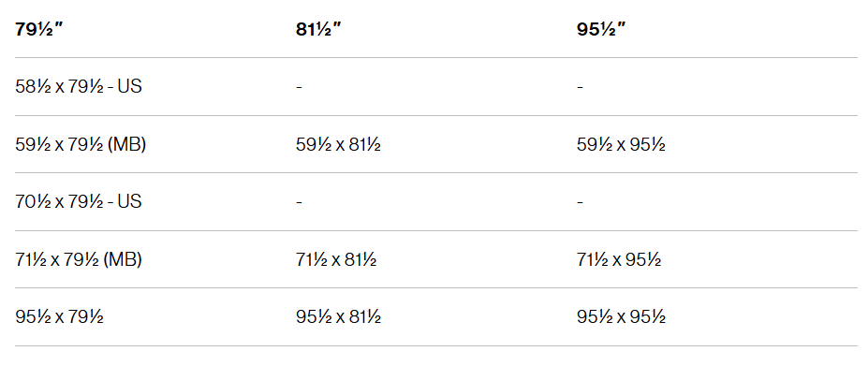Select the 58½ x 79½ - US cell

[79, 87]
